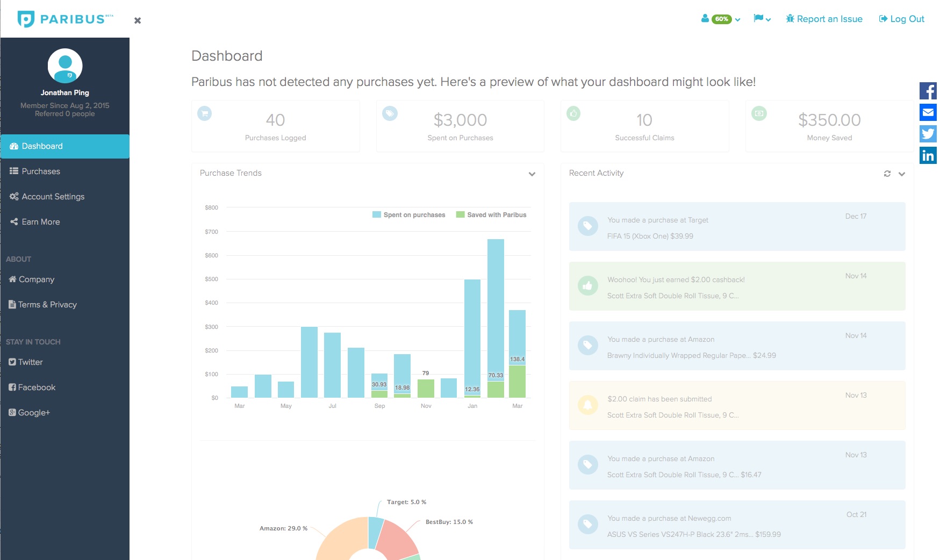Click the Earn More share icon

tap(14, 221)
